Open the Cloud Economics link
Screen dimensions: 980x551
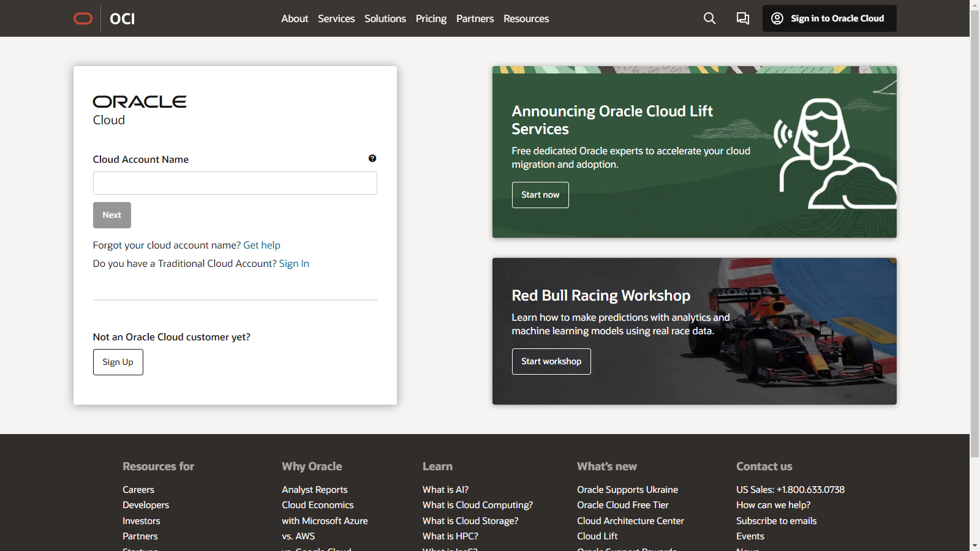click(x=318, y=505)
